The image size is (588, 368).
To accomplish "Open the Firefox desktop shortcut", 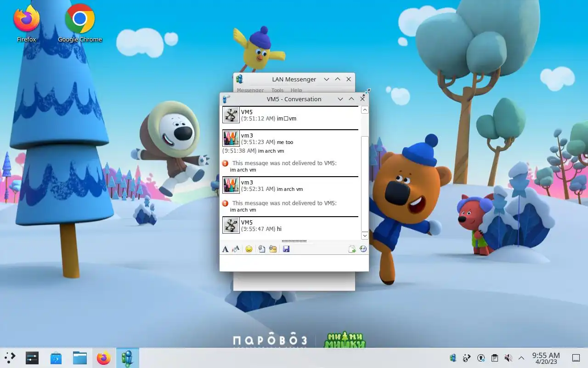I will 26,24.
